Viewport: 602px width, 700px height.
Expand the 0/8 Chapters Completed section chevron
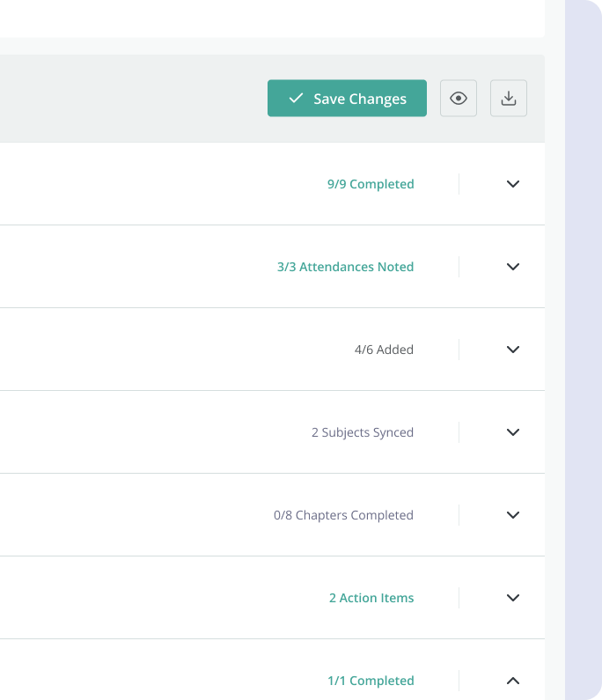[x=514, y=515]
